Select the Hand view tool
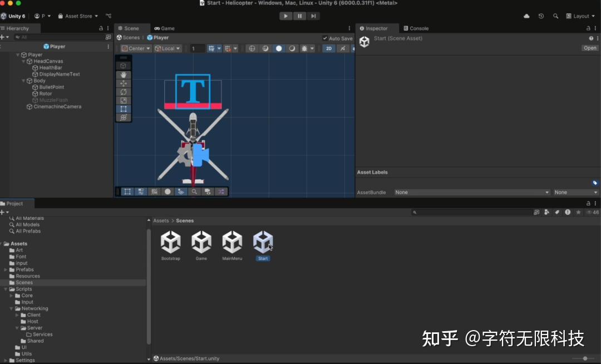The width and height of the screenshot is (601, 364). coord(124,75)
